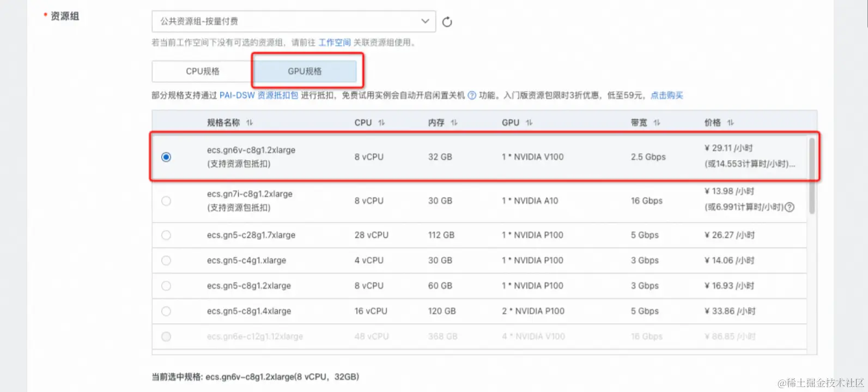
Task: Click the 1 * NVIDIA A10 cell
Action: [530, 201]
